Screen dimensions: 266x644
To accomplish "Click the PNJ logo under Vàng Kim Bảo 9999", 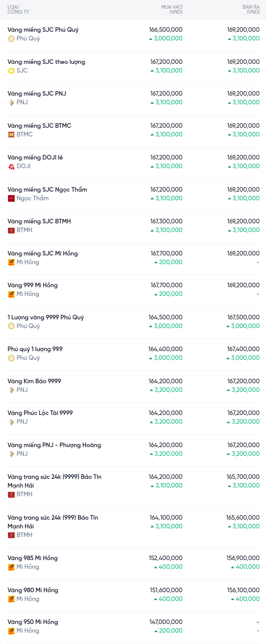I will click(x=11, y=390).
